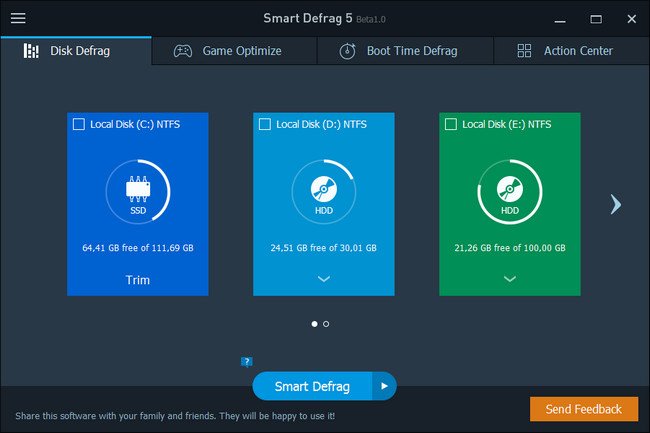Tick the Local Disk (C:) checkbox
Screen dimensions: 650x433
coord(79,124)
